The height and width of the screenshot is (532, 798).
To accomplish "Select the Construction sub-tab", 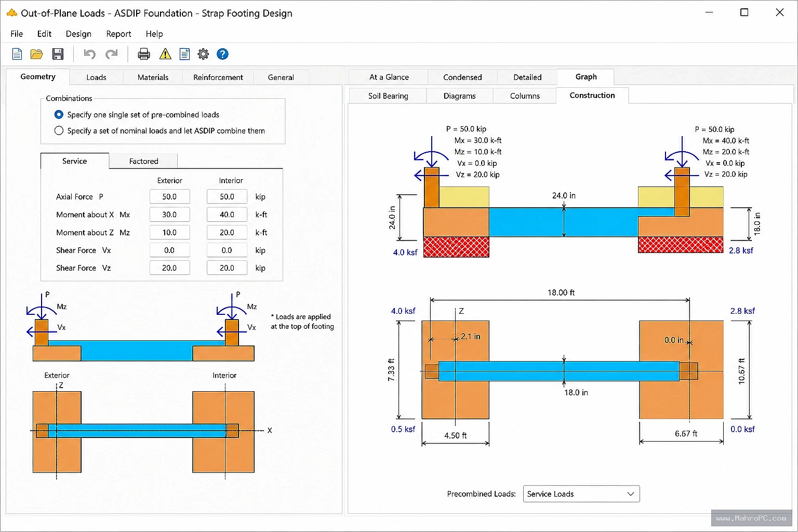I will coord(592,95).
